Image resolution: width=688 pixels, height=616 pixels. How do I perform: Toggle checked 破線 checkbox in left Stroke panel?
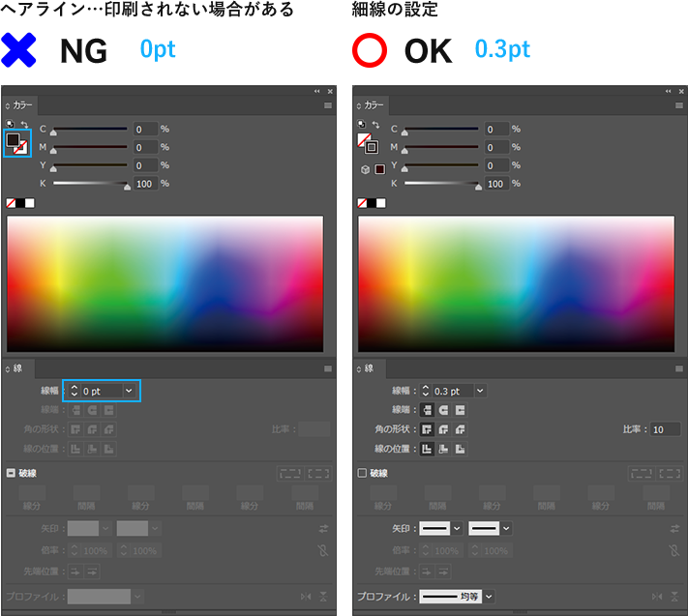pos(12,473)
